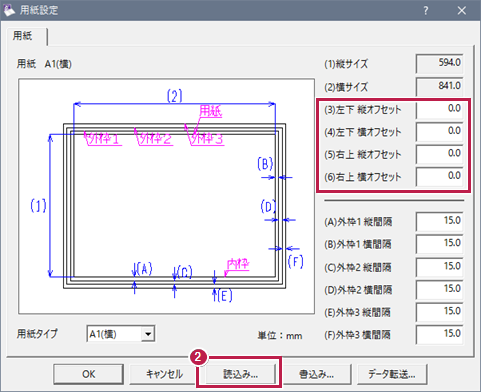Click the (6)右上 横オフセット input field
481x392 pixels.
tap(439, 177)
